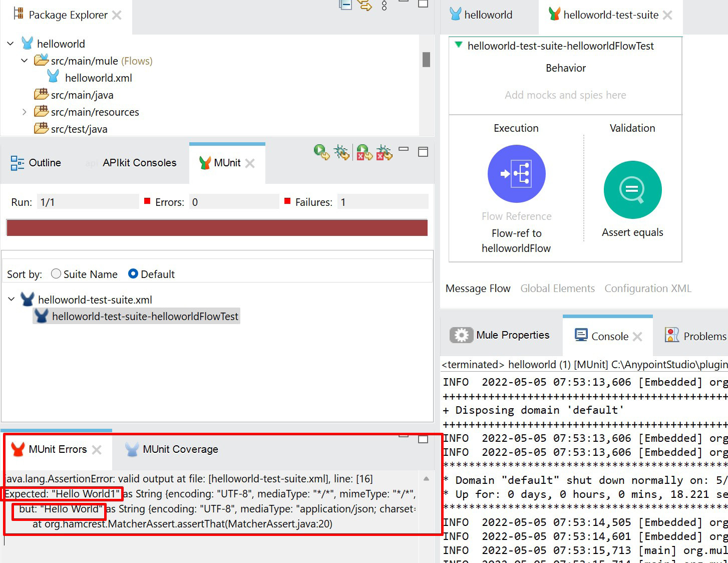Click the Outline view icon
728x563 pixels.
click(x=18, y=163)
